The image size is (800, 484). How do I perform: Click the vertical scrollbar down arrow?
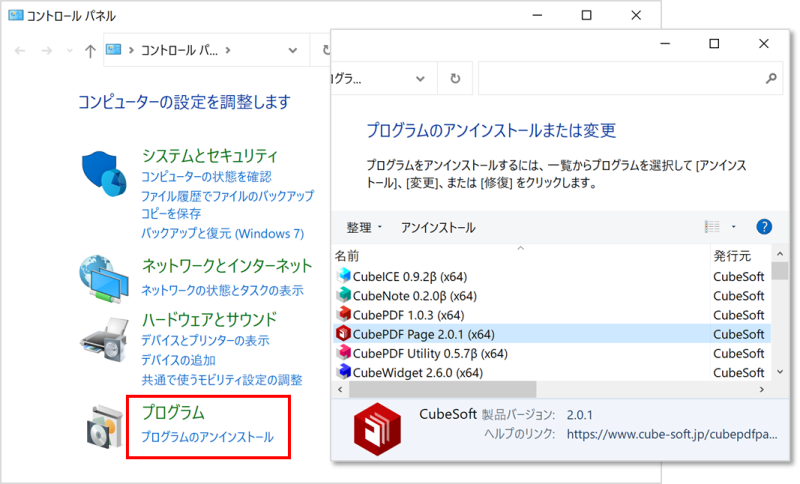pyautogui.click(x=780, y=372)
